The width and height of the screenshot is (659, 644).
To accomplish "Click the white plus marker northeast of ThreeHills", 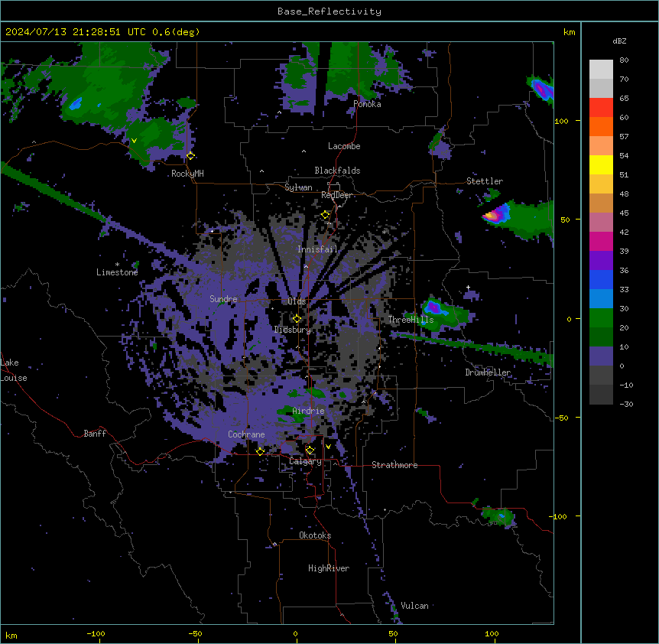I will click(x=468, y=287).
